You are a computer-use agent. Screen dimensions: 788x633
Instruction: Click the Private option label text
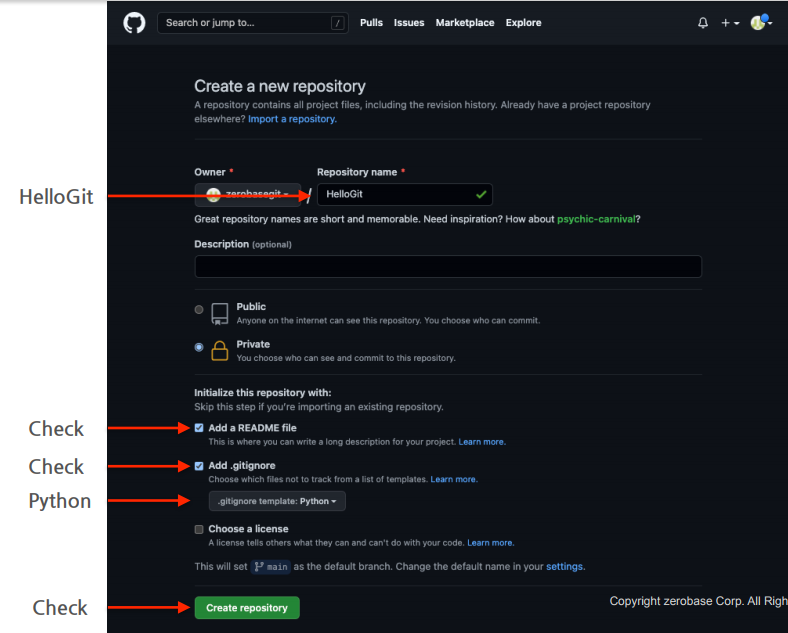tap(253, 344)
